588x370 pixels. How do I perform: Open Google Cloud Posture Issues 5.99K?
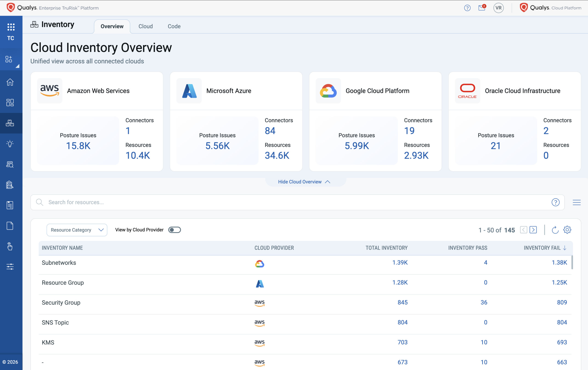coord(356,146)
